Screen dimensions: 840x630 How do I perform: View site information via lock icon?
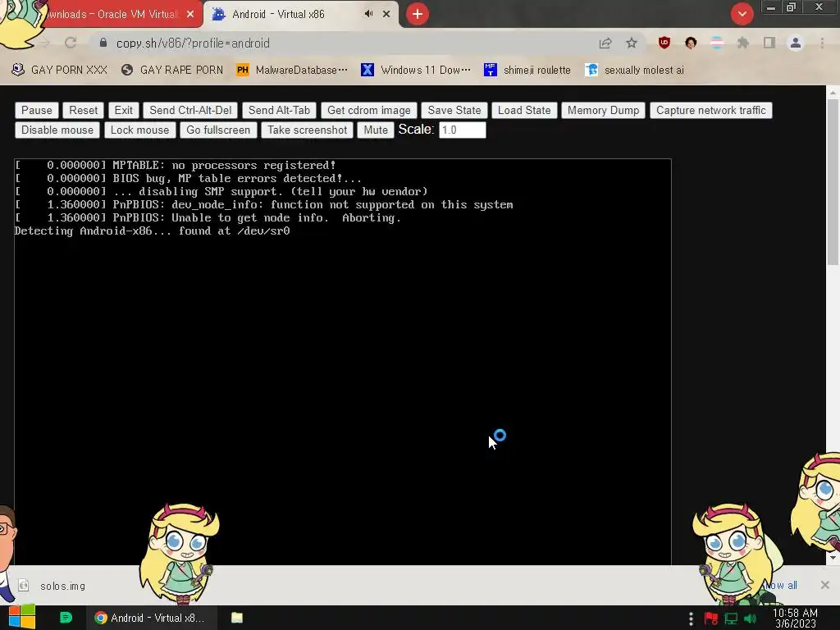pos(103,43)
